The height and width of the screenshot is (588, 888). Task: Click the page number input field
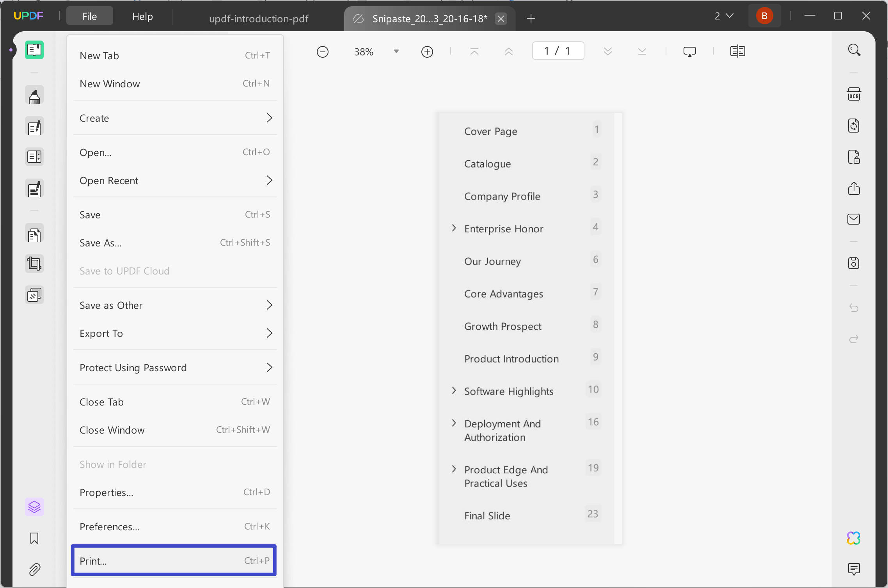pyautogui.click(x=558, y=51)
